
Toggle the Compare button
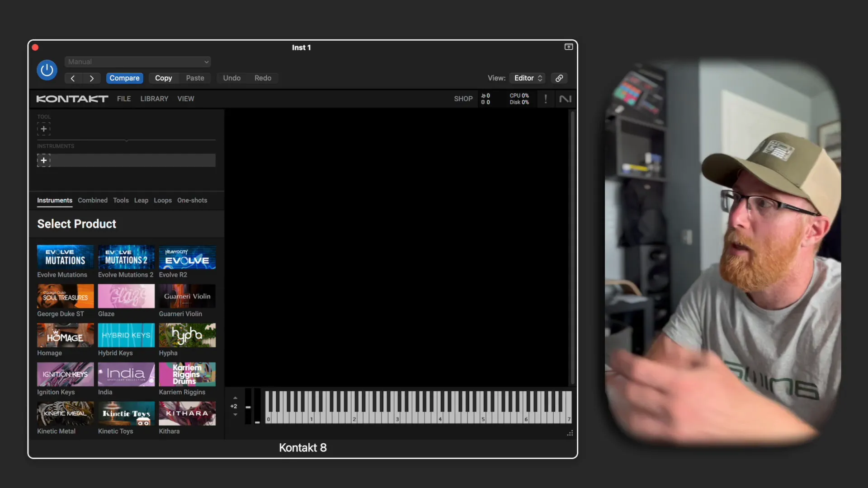(x=124, y=78)
